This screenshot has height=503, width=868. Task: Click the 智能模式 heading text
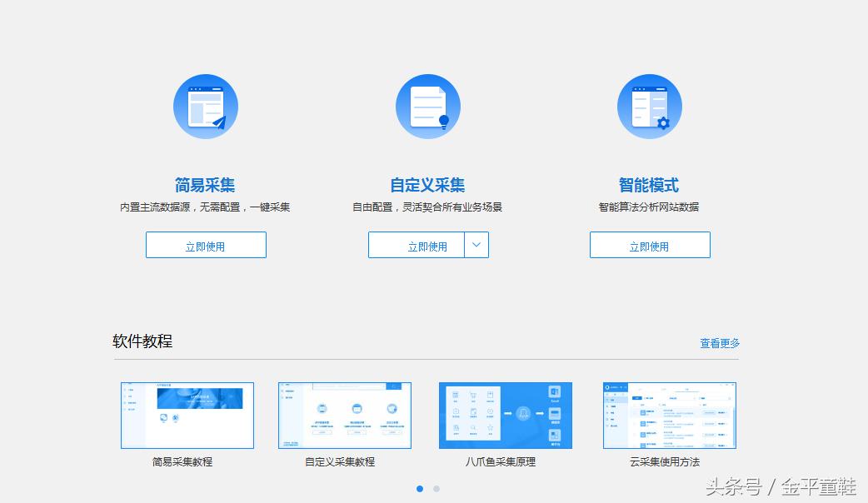tap(650, 184)
